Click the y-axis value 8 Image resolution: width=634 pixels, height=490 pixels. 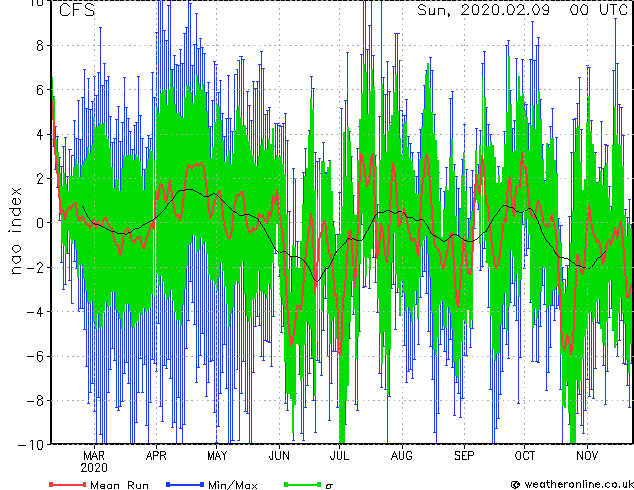[40, 46]
